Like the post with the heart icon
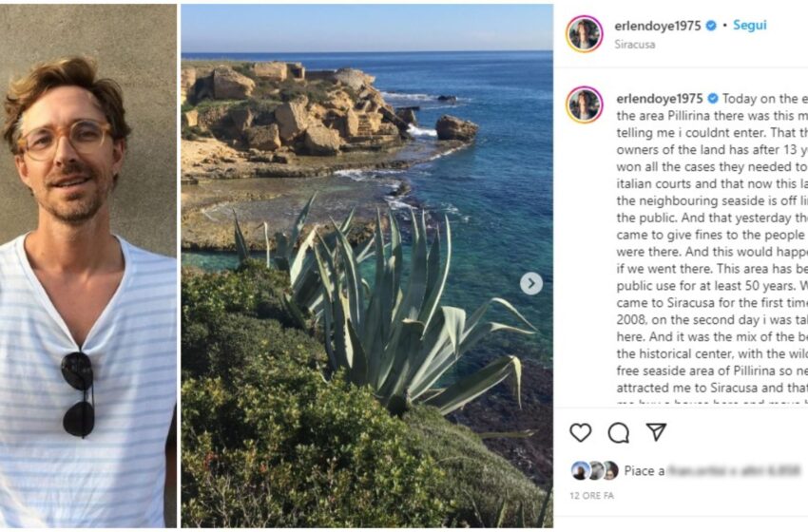This screenshot has height=532, width=808. (x=580, y=432)
